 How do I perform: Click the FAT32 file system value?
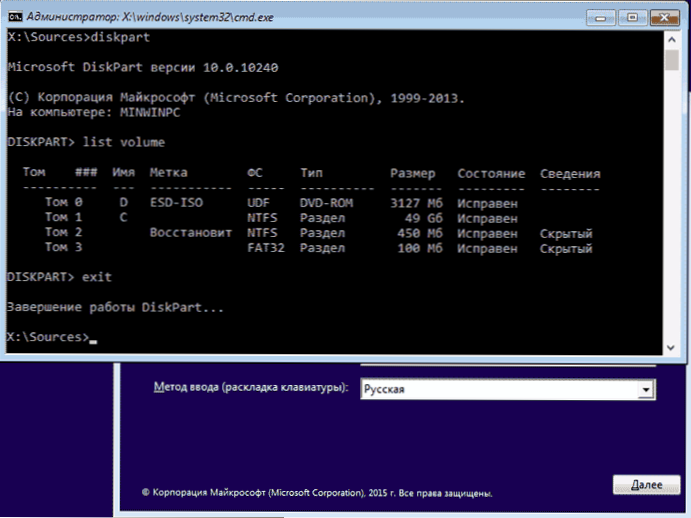(x=266, y=248)
